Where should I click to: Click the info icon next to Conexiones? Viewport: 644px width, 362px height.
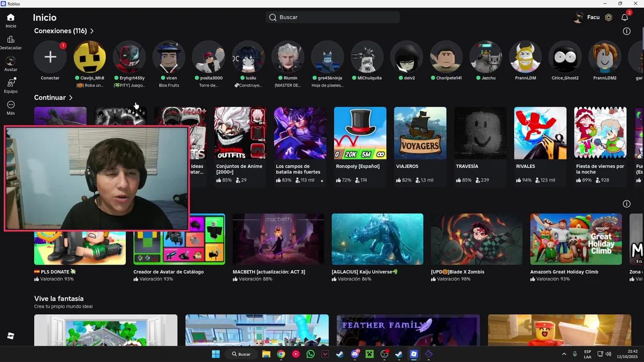[626, 31]
